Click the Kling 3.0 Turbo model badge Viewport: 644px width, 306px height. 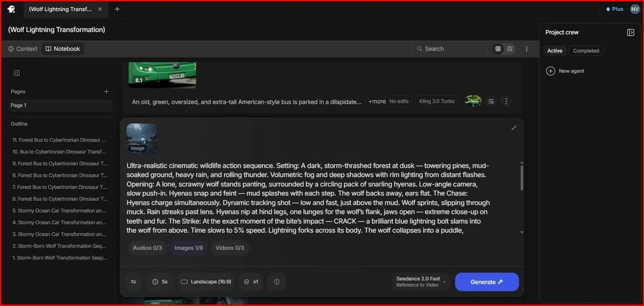pyautogui.click(x=437, y=101)
